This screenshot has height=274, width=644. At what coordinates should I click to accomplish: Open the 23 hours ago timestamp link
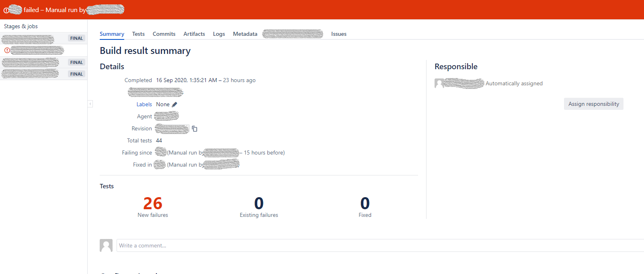(x=239, y=80)
